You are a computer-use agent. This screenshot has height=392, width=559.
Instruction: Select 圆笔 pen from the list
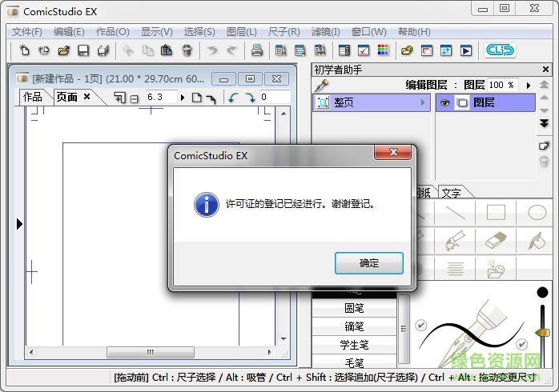click(x=354, y=308)
